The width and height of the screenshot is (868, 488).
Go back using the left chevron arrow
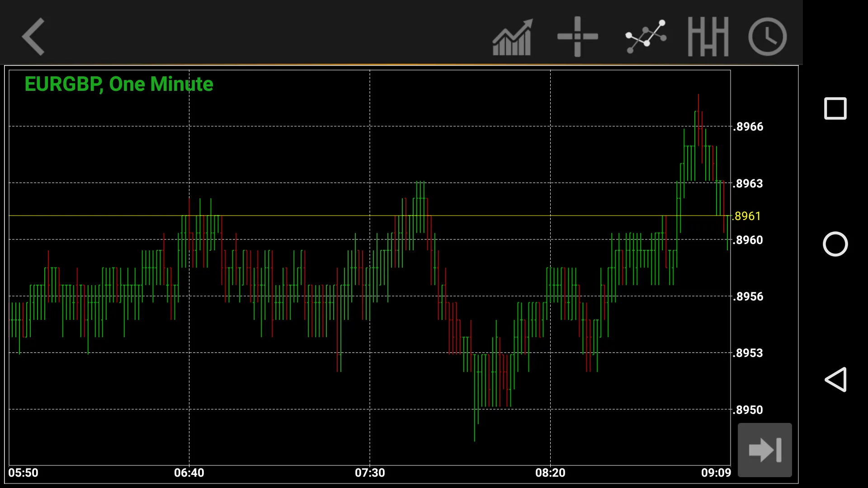[x=33, y=37]
